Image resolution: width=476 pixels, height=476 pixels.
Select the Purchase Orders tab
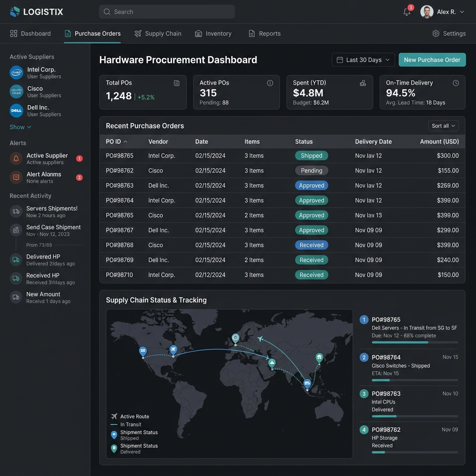93,33
